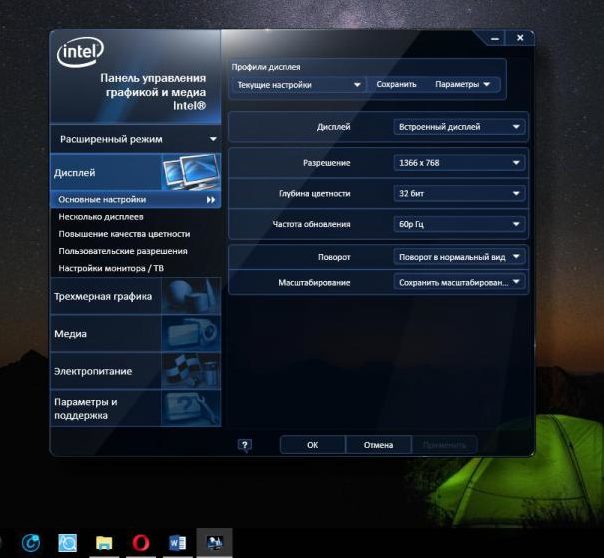
Task: Open the Параметры и поддержка section
Action: click(136, 408)
